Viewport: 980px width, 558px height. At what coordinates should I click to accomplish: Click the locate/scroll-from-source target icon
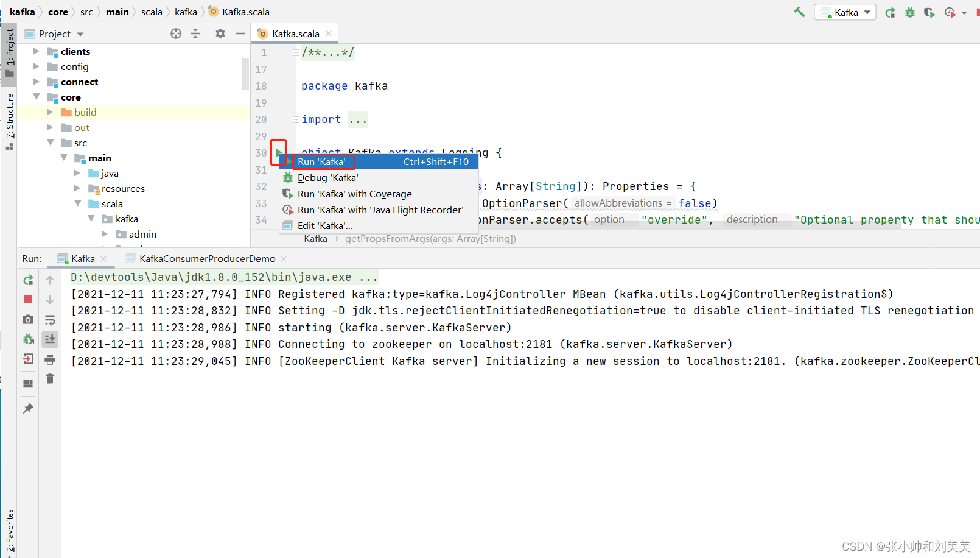(176, 34)
